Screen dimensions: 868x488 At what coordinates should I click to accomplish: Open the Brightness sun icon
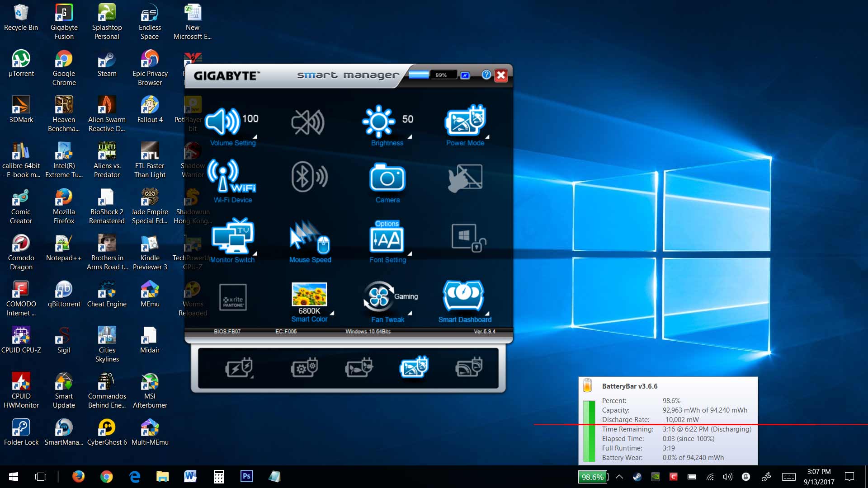pos(379,121)
